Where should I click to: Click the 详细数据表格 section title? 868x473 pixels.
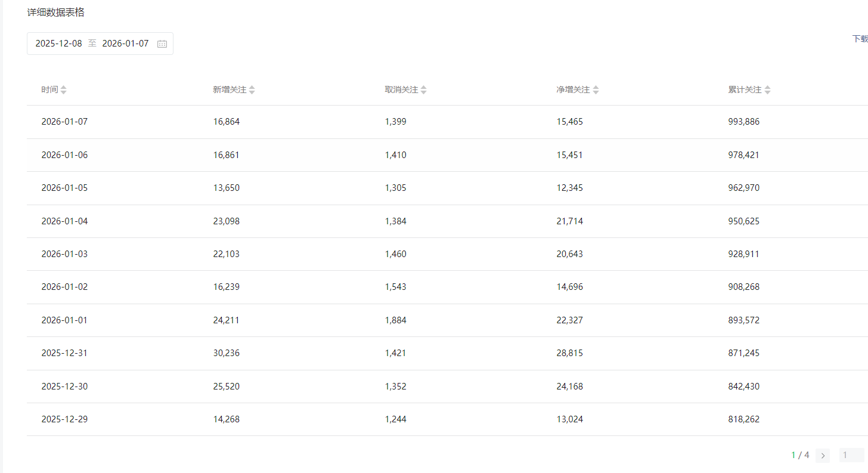pos(56,13)
